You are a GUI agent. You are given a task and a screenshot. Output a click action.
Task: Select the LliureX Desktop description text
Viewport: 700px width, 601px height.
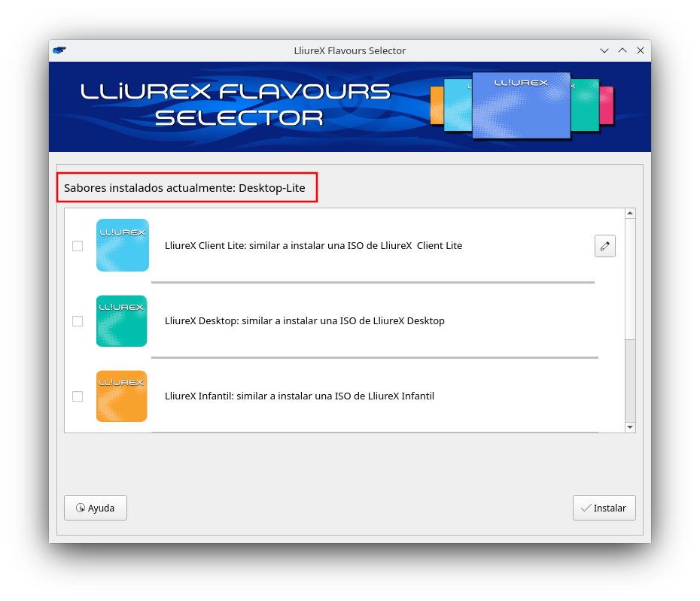point(305,320)
